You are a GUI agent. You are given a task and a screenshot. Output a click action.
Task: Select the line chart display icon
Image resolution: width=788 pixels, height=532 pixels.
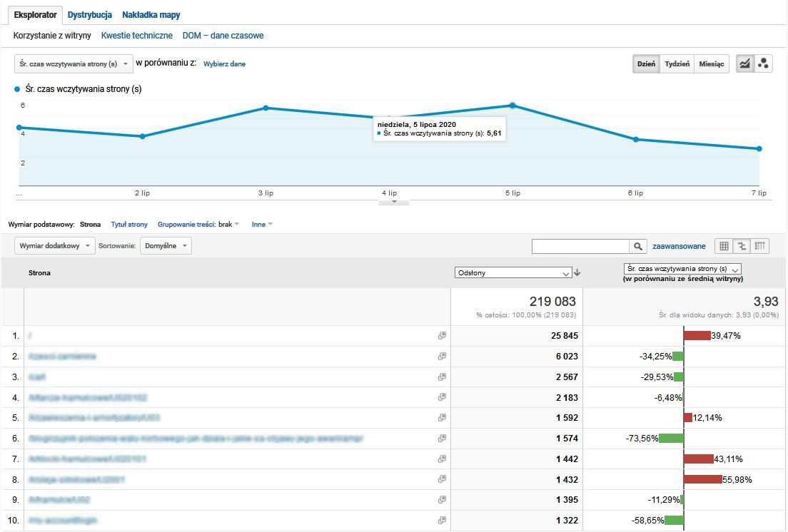(x=744, y=63)
